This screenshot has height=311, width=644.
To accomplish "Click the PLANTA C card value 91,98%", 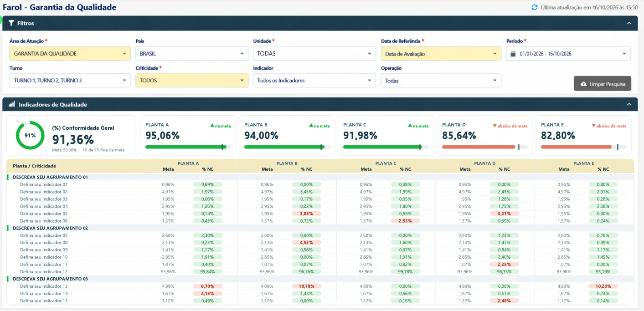I will (360, 136).
